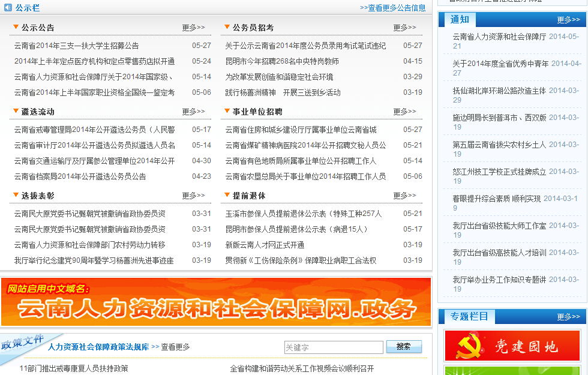Open 抚仙湖北岸环湖公路改造主体 notice
The width and height of the screenshot is (588, 375).
[499, 91]
